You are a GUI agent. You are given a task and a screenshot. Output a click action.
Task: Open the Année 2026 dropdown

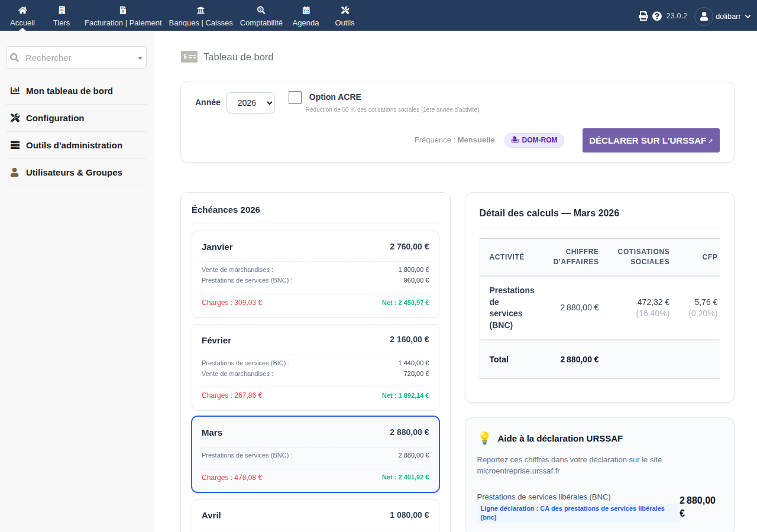click(x=251, y=103)
